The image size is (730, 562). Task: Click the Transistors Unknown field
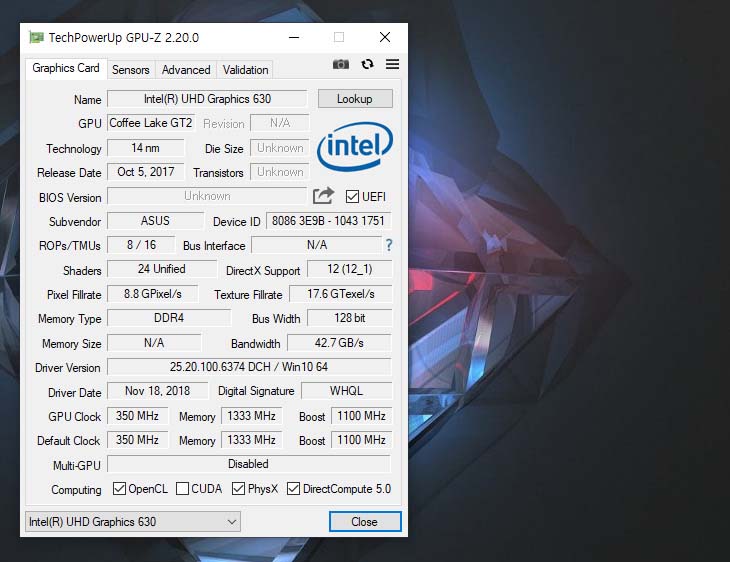pos(280,172)
